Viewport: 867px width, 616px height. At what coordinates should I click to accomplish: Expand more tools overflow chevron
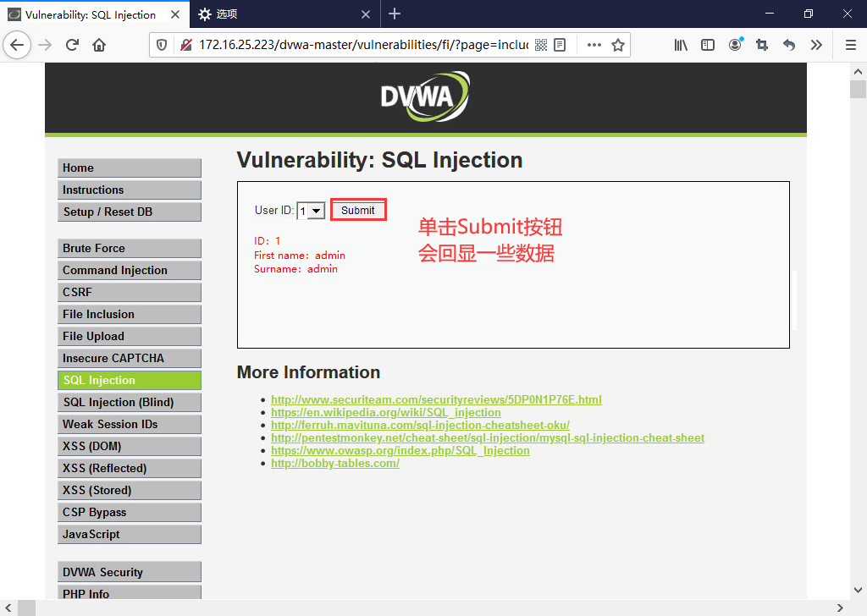pyautogui.click(x=816, y=45)
